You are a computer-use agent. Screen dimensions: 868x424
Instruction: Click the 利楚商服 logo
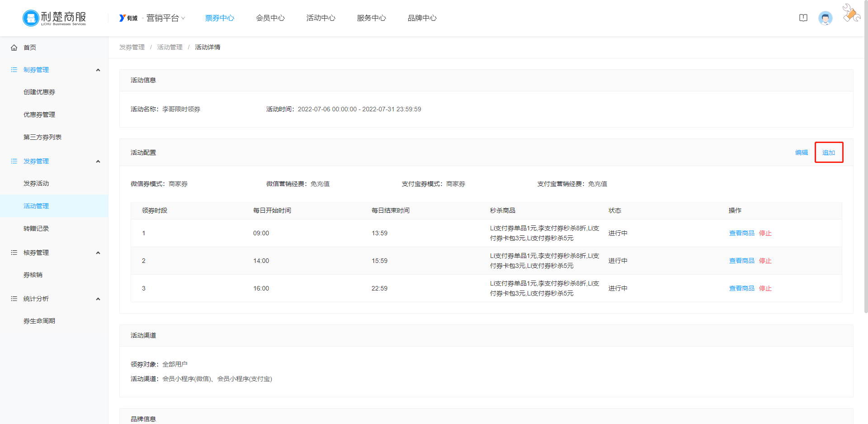click(x=54, y=18)
